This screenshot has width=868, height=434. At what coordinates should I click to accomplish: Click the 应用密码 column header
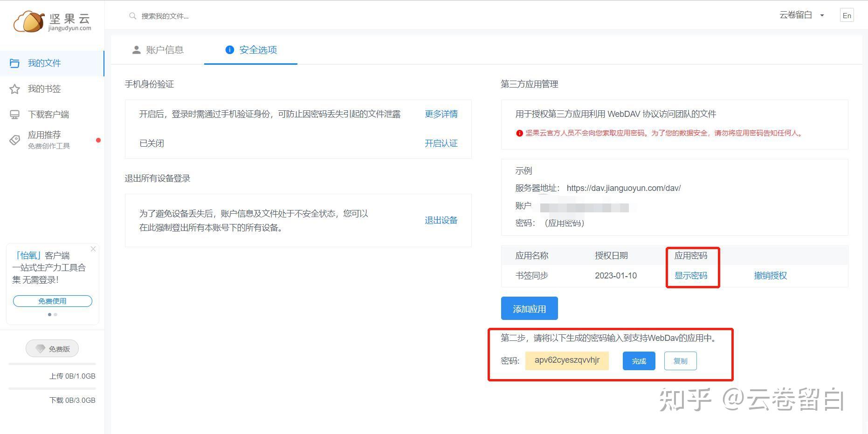pos(691,256)
